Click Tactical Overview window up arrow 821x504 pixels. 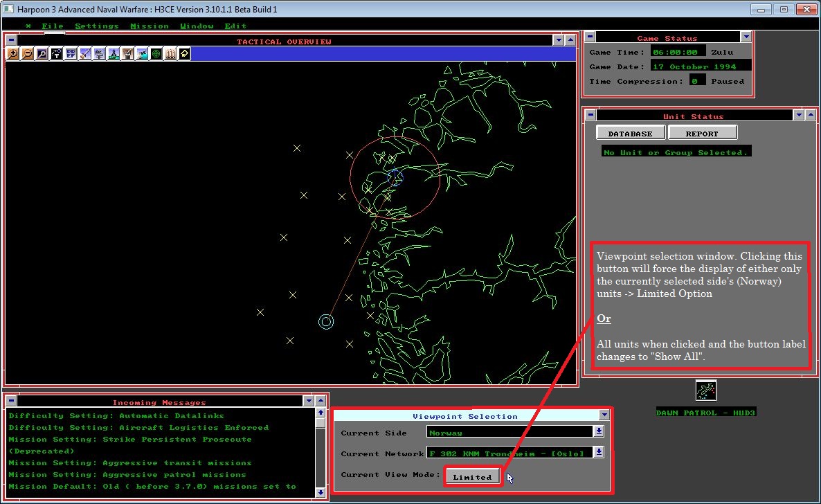pyautogui.click(x=570, y=40)
